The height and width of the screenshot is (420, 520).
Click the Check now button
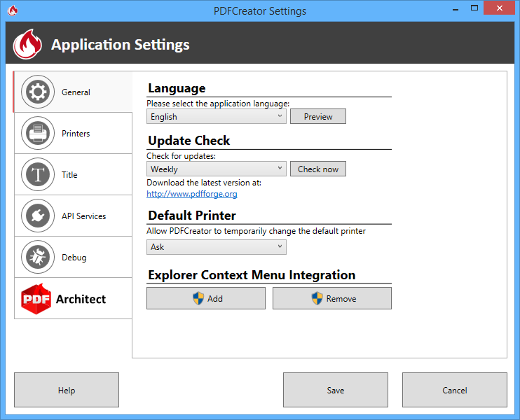tap(318, 169)
